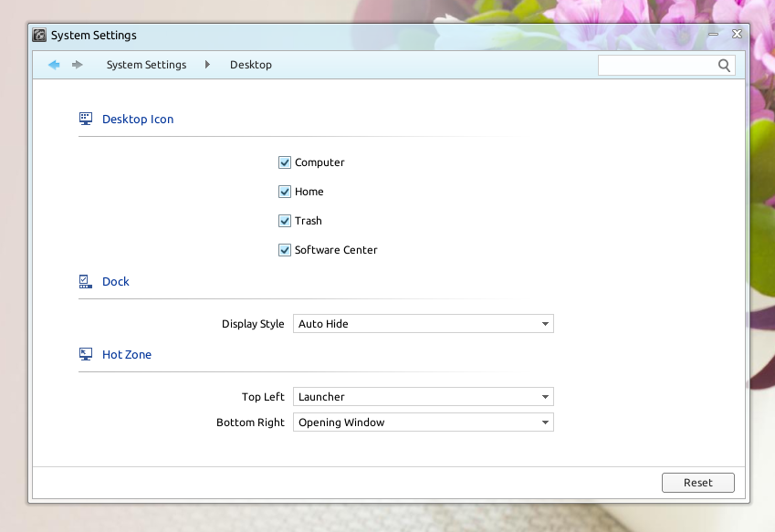The width and height of the screenshot is (775, 532).
Task: Click the breadcrumb arrow between System Settings and Desktop
Action: point(207,65)
